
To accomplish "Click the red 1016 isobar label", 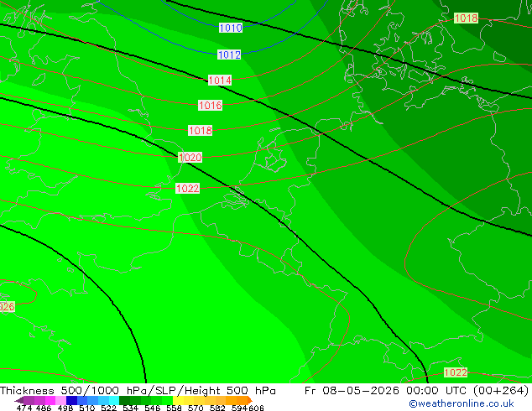I will tap(210, 105).
